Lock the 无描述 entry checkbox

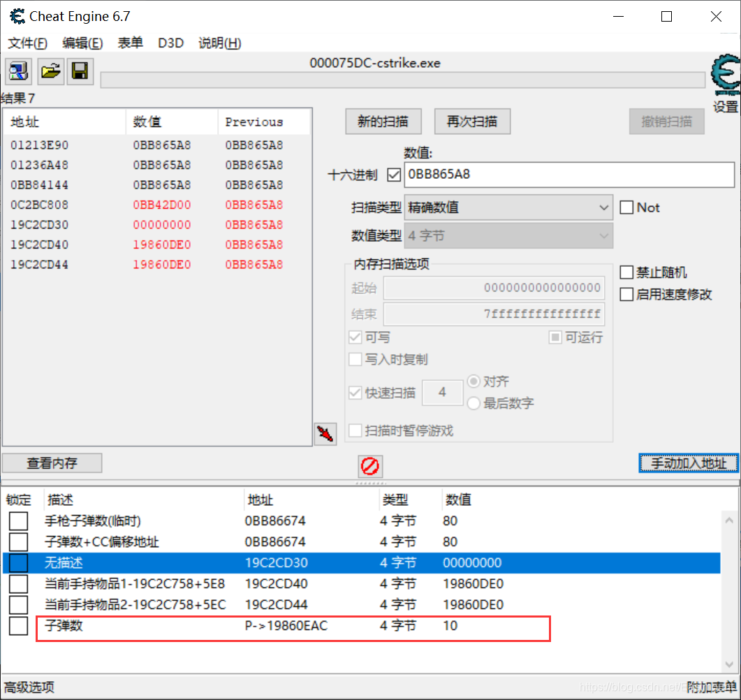[18, 563]
